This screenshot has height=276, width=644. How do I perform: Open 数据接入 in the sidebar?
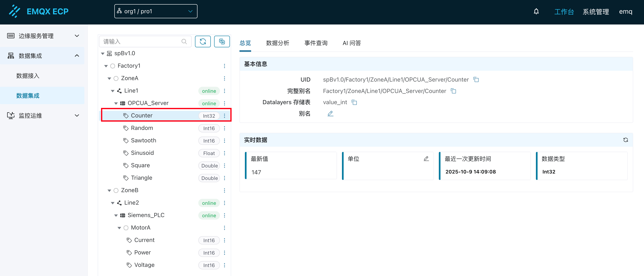(x=28, y=76)
